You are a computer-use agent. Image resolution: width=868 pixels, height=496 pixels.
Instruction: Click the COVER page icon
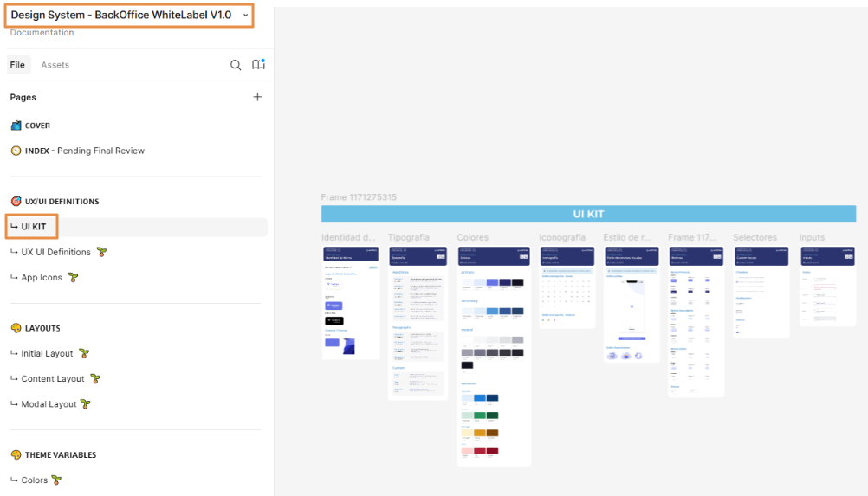[x=16, y=126]
